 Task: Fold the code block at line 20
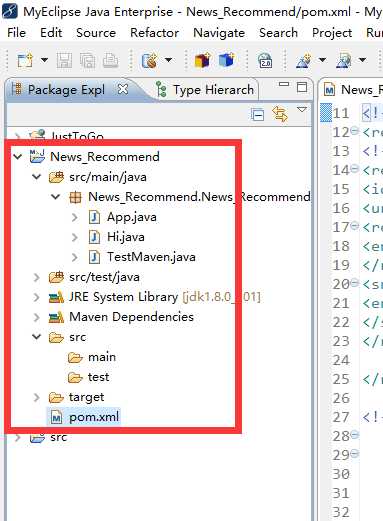coord(355,283)
